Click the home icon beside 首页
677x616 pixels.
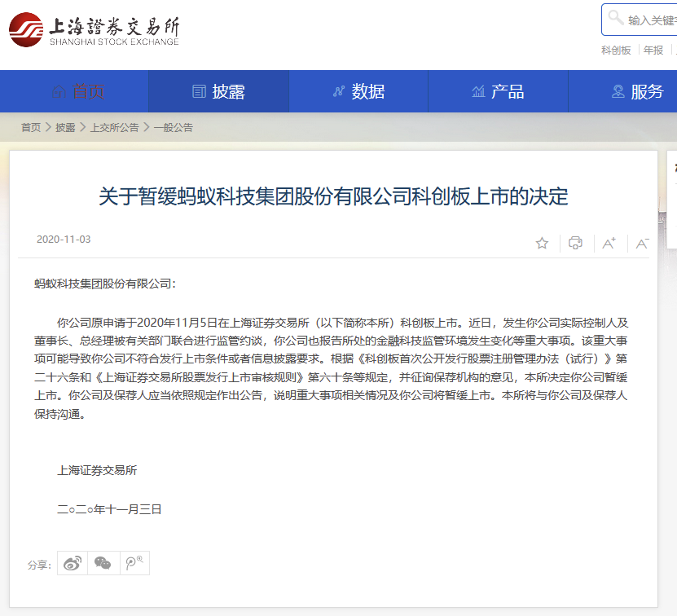click(x=59, y=91)
